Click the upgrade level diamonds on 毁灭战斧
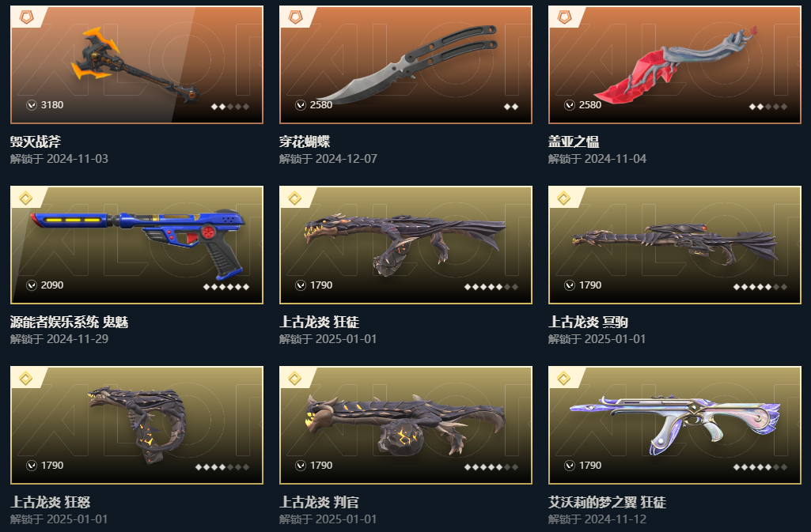This screenshot has height=532, width=811. pos(230,107)
